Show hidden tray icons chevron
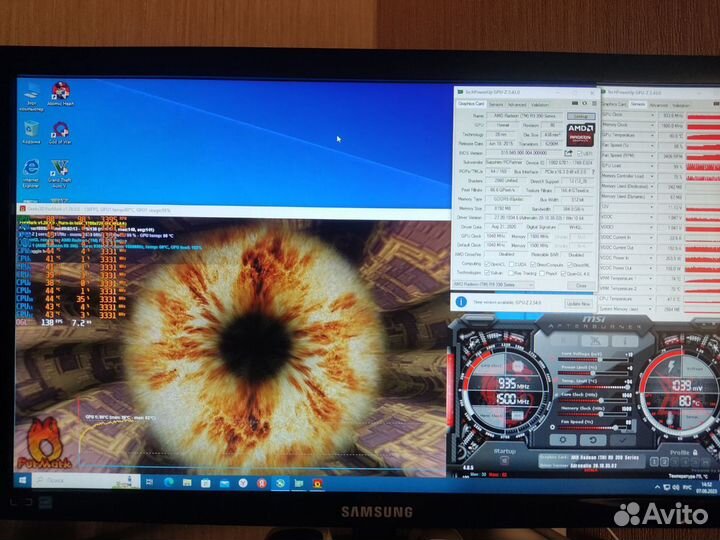Screen dimensions: 720x540 point(657,487)
